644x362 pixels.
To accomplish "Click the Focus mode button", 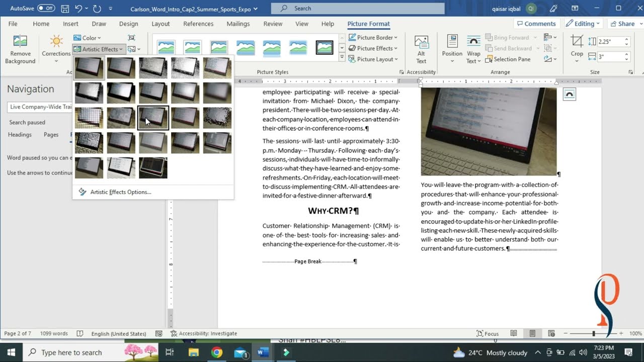I will [x=488, y=333].
